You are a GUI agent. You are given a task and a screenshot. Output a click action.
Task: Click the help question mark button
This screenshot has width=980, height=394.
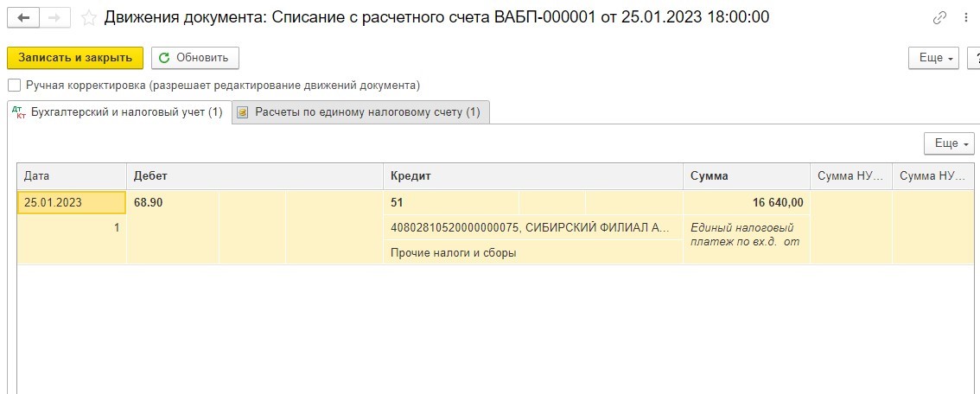(974, 58)
